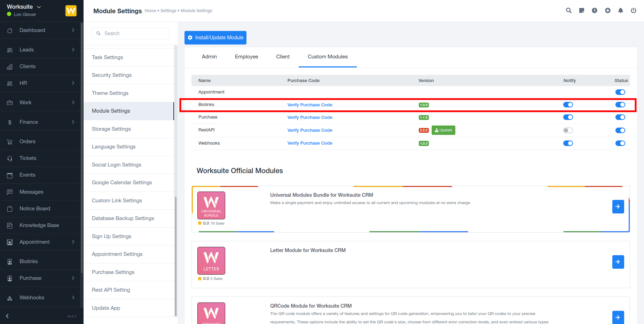Click Update button for RestAPI
Image resolution: width=644 pixels, height=324 pixels.
pos(443,130)
